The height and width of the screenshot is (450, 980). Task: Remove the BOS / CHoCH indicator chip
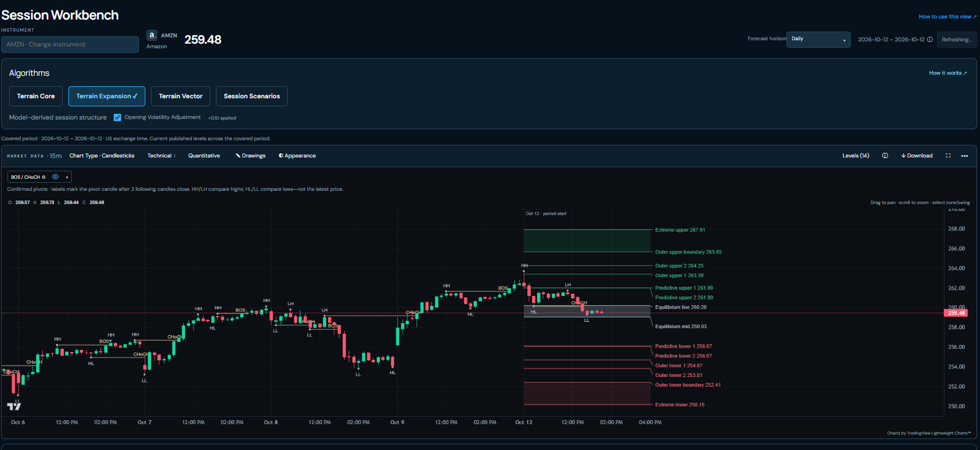tap(67, 177)
